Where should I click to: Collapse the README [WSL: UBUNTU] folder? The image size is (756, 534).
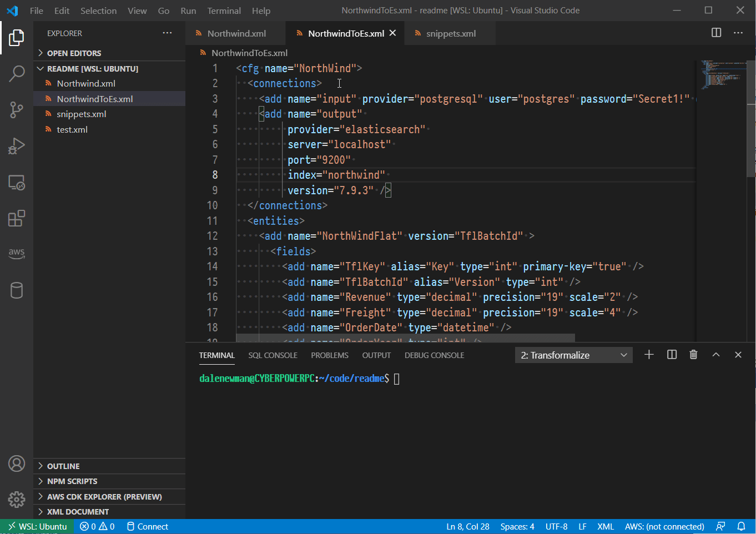click(x=109, y=69)
